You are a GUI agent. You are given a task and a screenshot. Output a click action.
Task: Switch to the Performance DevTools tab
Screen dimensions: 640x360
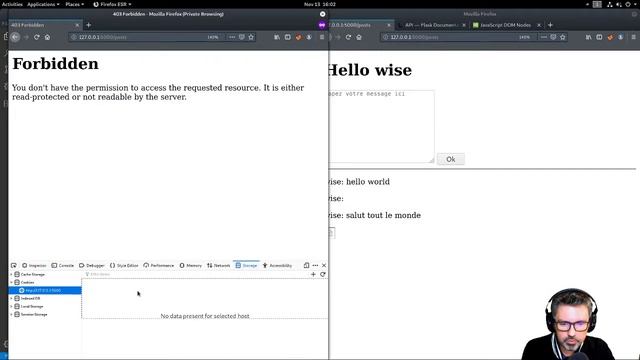pos(159,265)
